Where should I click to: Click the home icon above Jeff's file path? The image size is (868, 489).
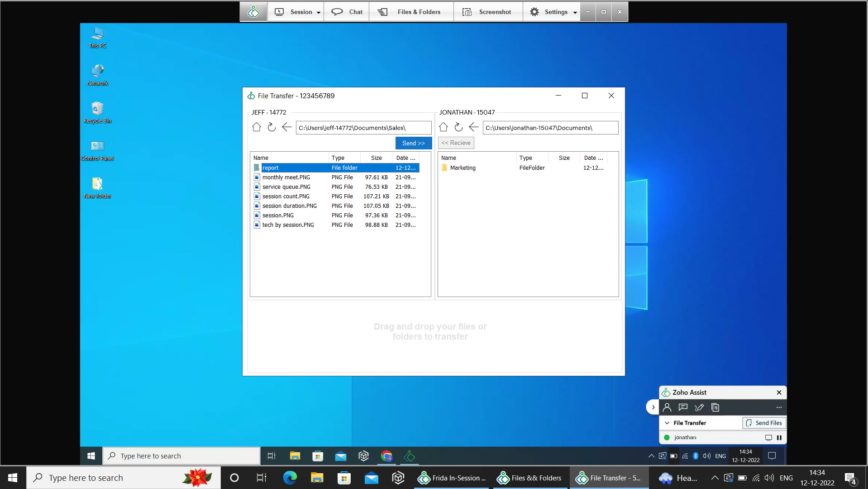[257, 127]
